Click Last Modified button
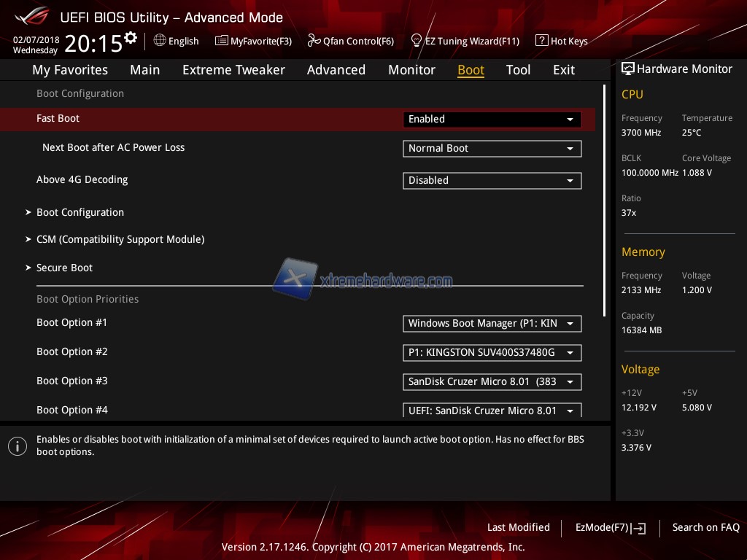Image resolution: width=747 pixels, height=560 pixels. (518, 527)
